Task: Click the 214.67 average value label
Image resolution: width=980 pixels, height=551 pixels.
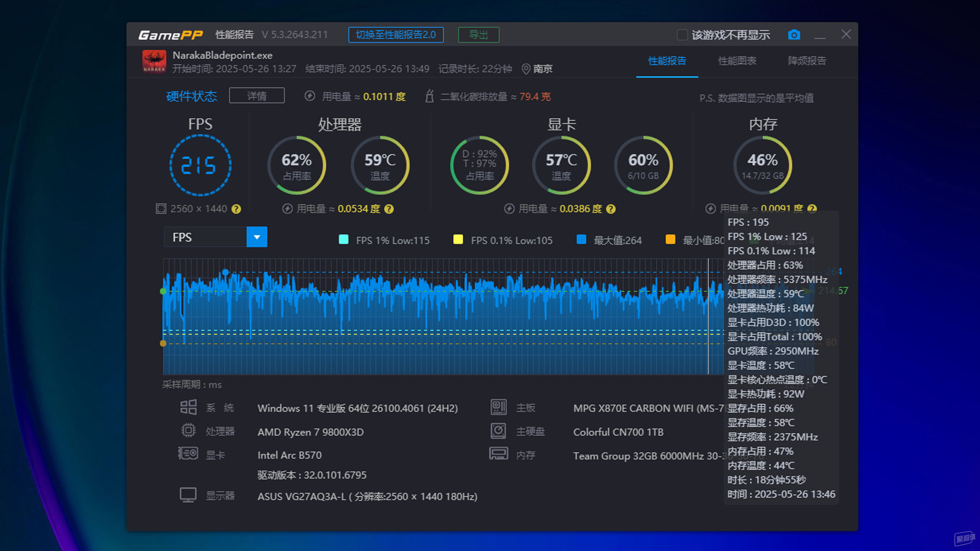Action: pos(833,291)
